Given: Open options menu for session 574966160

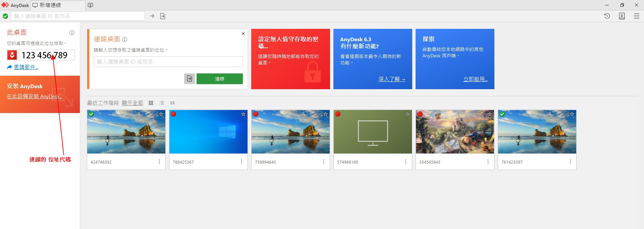Looking at the screenshot, I should pos(406,162).
